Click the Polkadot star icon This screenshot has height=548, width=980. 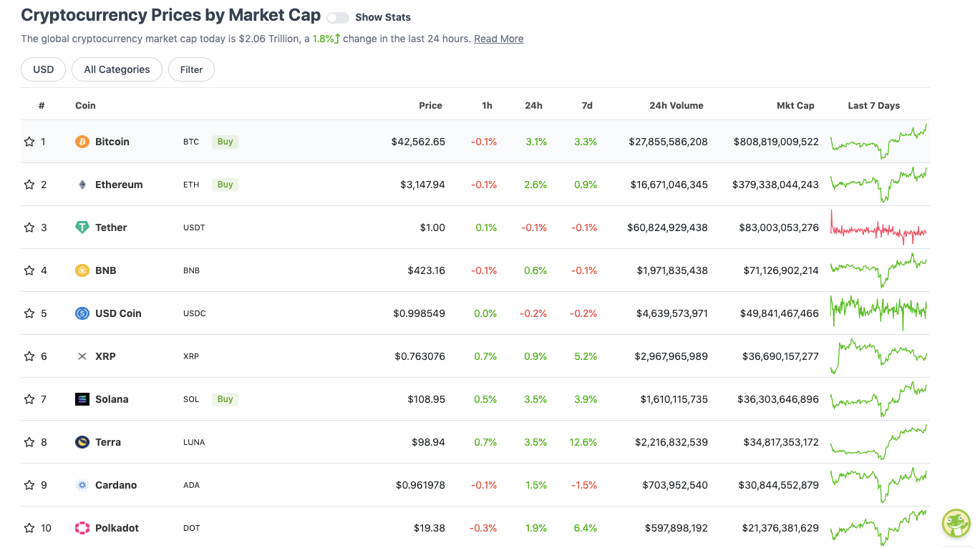[29, 528]
